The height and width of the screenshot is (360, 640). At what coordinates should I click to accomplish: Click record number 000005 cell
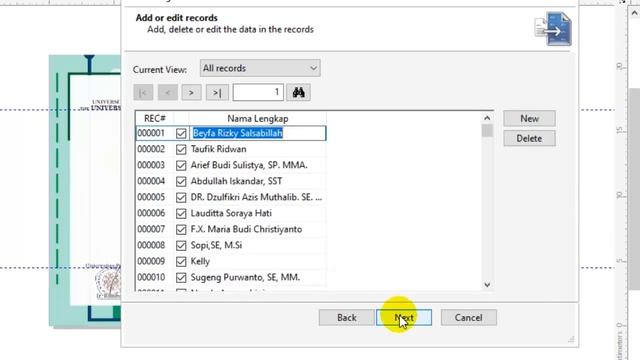[151, 197]
